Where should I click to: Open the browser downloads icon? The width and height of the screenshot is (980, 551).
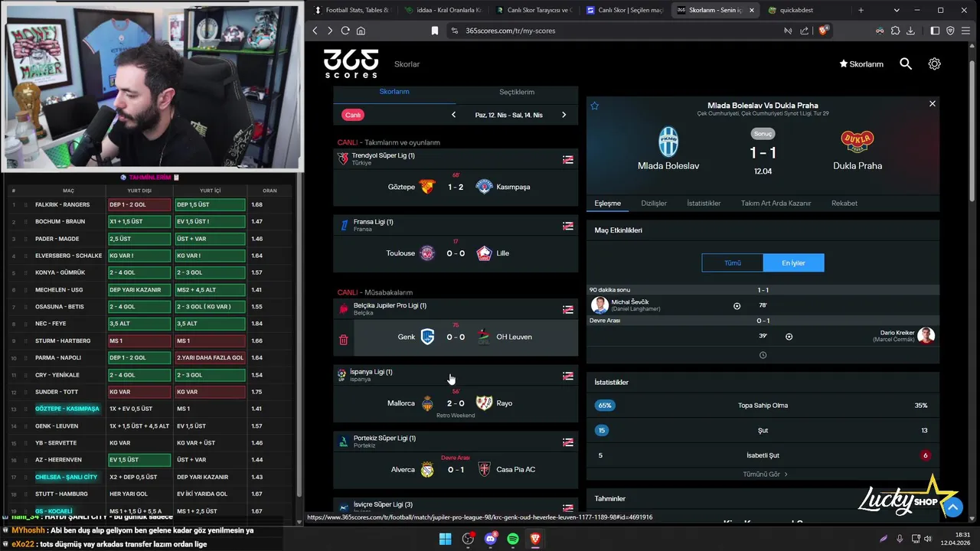910,31
